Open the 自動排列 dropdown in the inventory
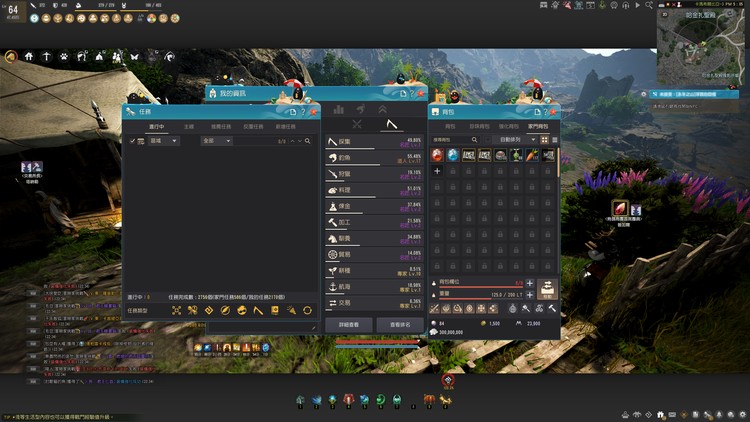The image size is (750, 422). point(515,140)
